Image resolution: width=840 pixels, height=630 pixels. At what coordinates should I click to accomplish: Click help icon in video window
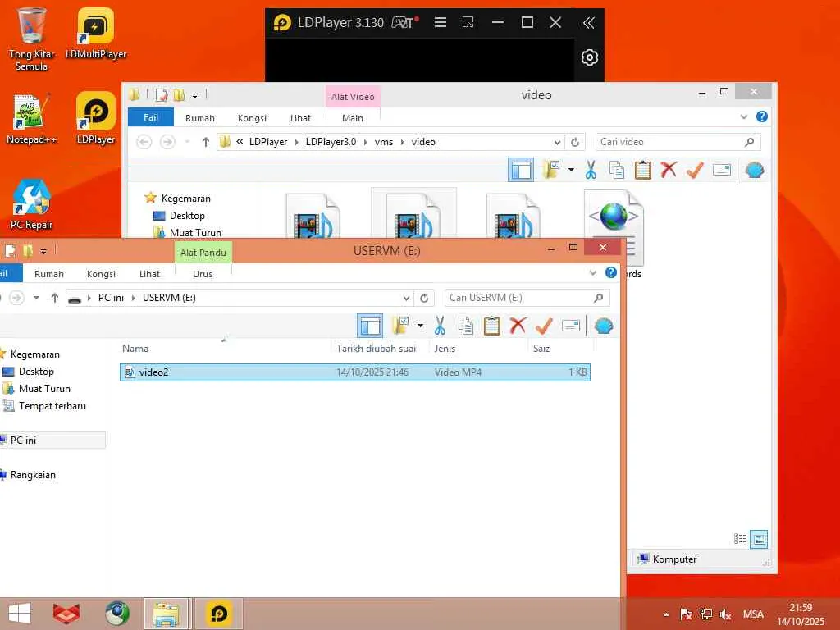[x=762, y=116]
